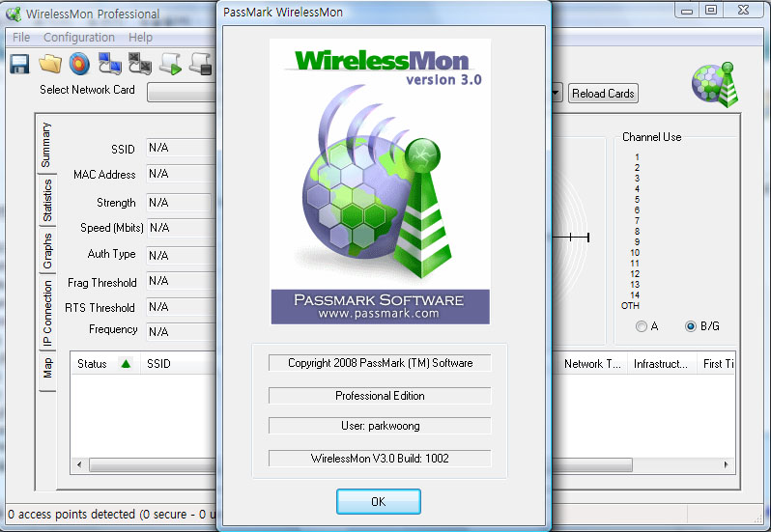Click the Professional Edition text box

380,396
